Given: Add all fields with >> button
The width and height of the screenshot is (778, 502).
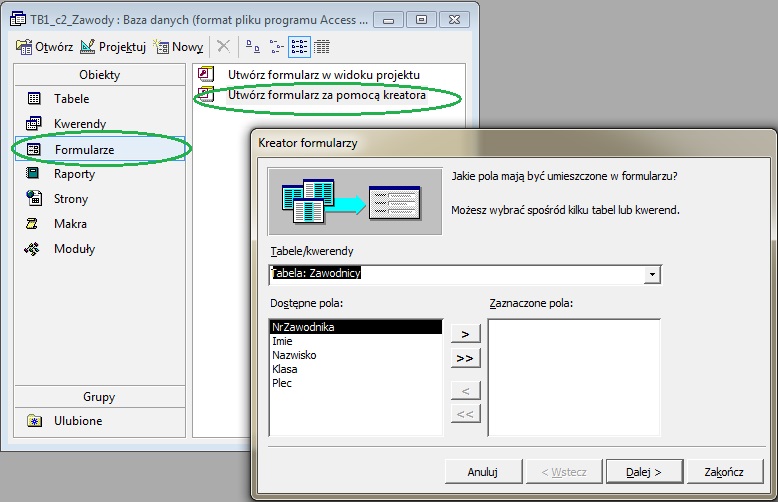Looking at the screenshot, I should point(465,358).
